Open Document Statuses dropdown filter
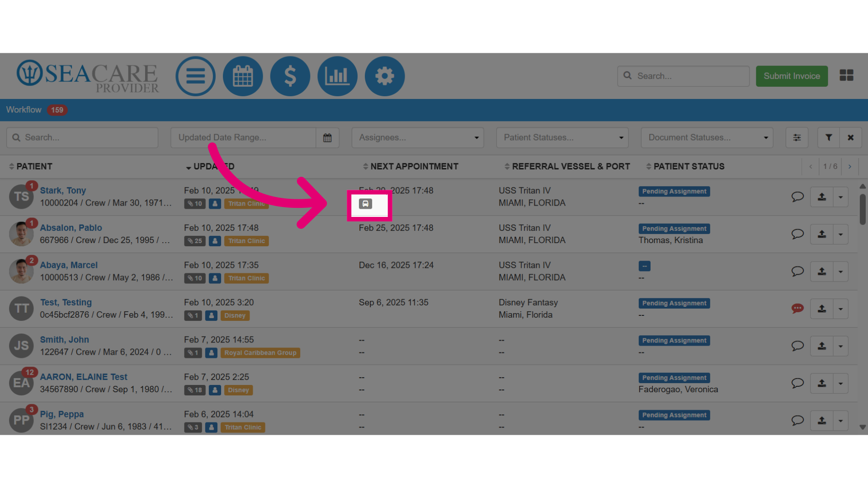 click(707, 137)
